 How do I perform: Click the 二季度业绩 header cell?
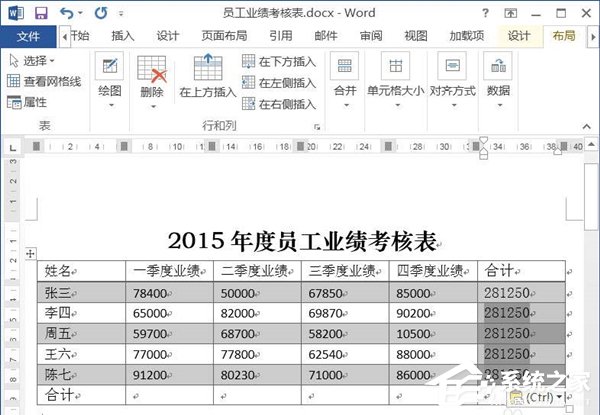(x=258, y=271)
